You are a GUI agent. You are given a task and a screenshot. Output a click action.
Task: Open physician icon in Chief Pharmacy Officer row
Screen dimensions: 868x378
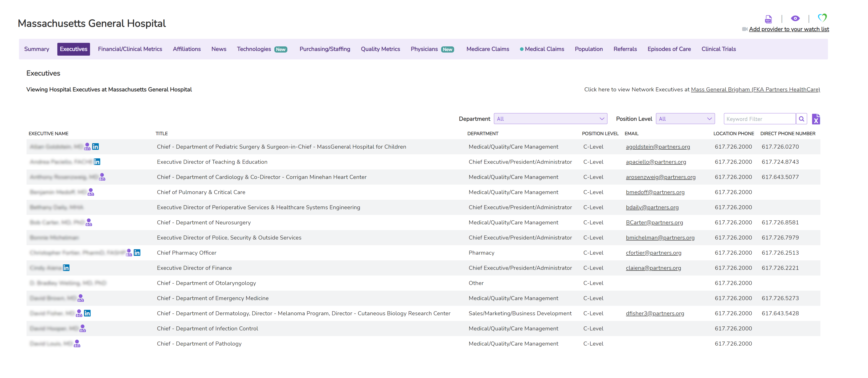(x=129, y=253)
